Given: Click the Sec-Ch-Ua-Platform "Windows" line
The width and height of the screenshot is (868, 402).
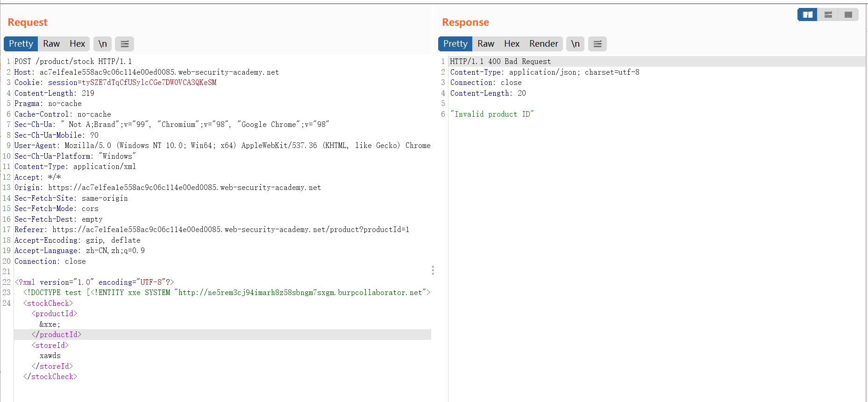Looking at the screenshot, I should click(75, 156).
